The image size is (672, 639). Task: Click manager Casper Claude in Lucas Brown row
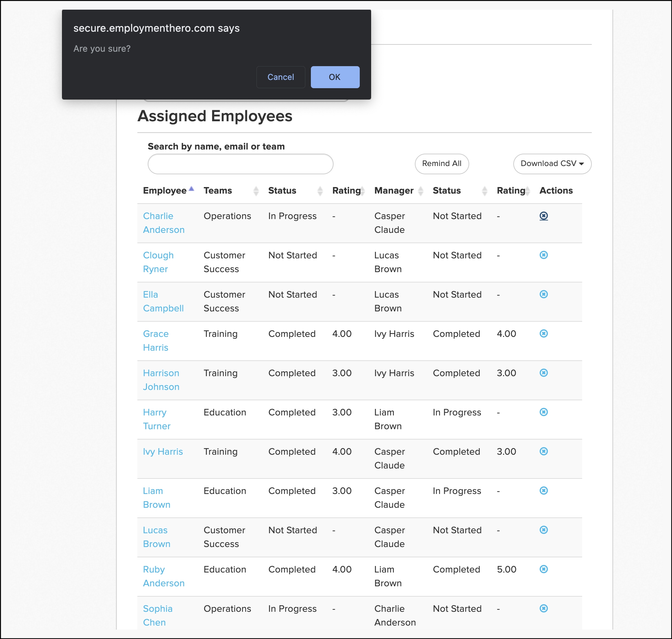[x=389, y=537]
